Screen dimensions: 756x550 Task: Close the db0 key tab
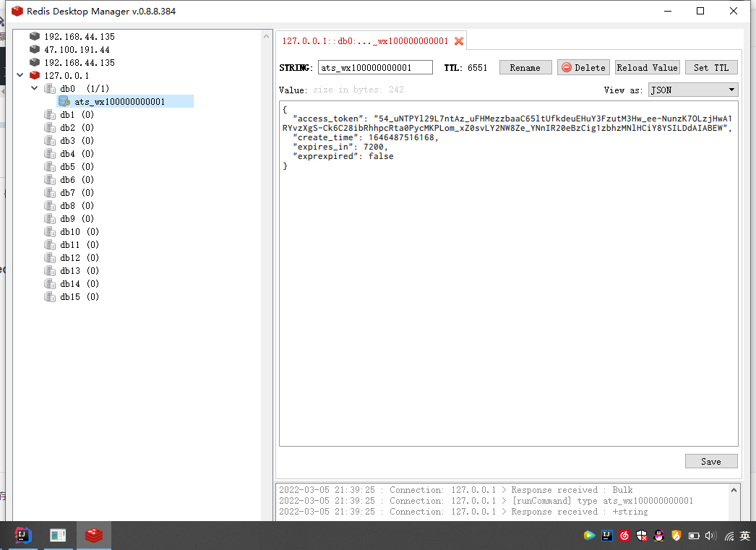tap(459, 41)
